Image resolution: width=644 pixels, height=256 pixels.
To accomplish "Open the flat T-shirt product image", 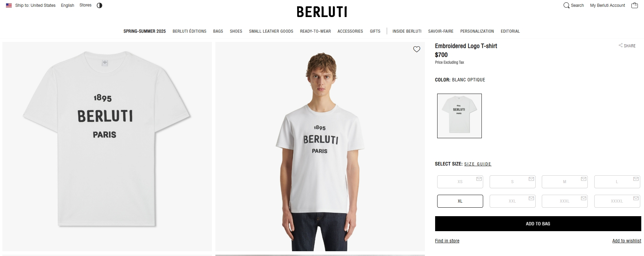I will tap(107, 146).
